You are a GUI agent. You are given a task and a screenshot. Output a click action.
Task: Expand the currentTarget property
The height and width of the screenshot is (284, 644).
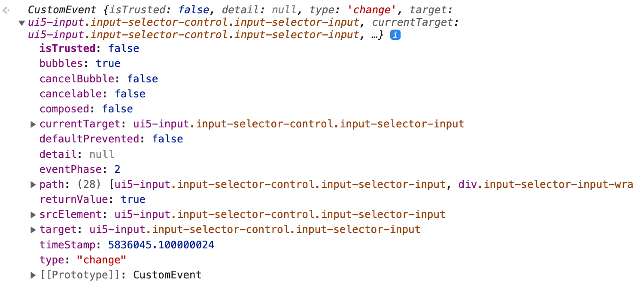pyautogui.click(x=33, y=124)
